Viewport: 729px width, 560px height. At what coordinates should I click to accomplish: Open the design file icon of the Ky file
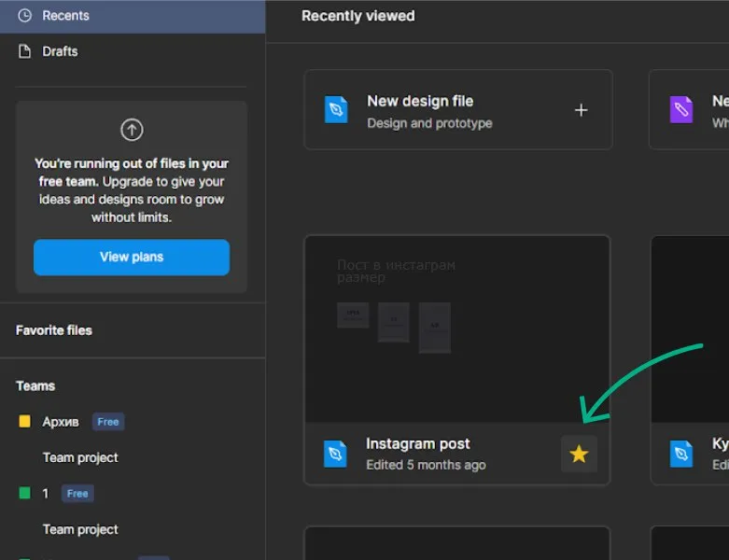[x=681, y=454]
